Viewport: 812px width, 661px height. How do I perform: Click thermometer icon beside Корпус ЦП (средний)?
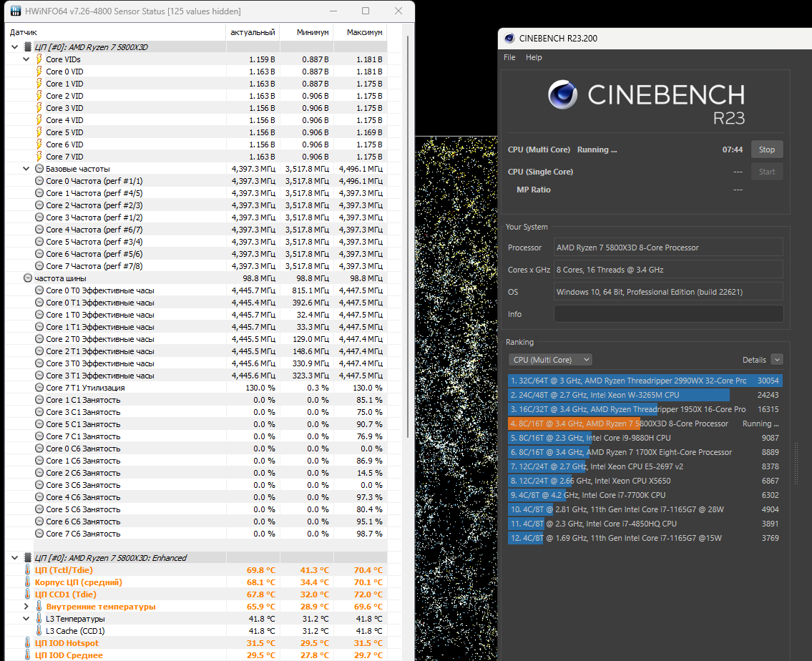pyautogui.click(x=28, y=582)
